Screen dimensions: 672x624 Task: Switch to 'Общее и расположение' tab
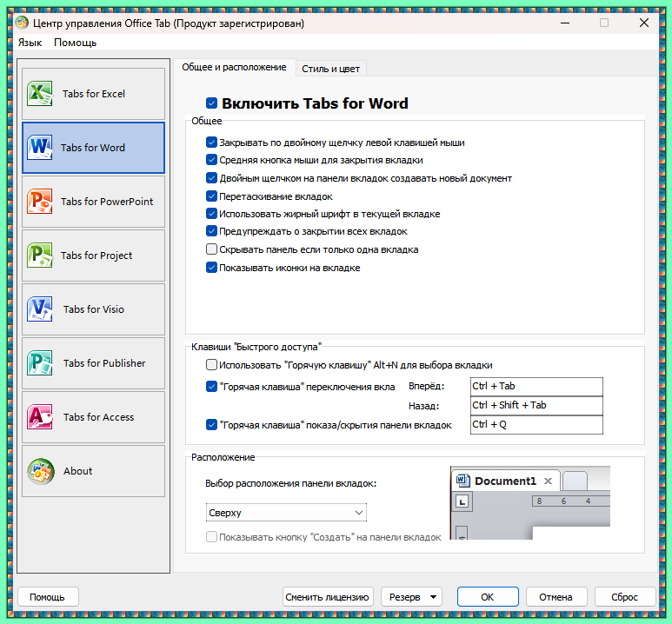point(234,67)
